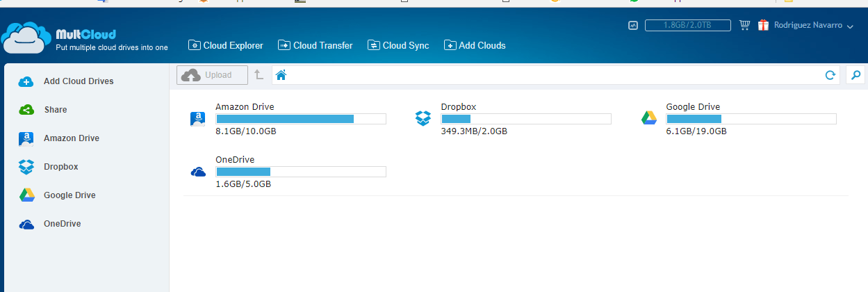The height and width of the screenshot is (292, 868).
Task: Click the 8.1GB/10.0GB usage text
Action: tap(246, 131)
